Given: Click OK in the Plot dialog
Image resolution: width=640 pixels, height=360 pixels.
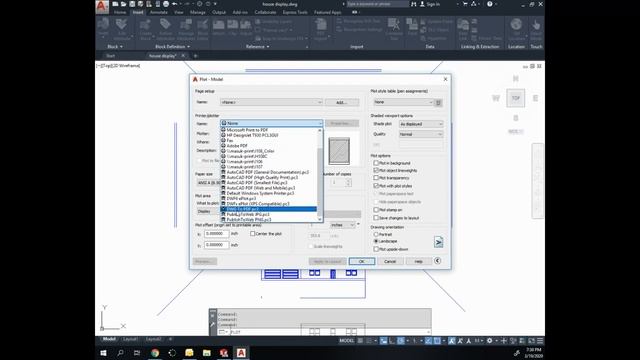Looking at the screenshot, I should 362,261.
